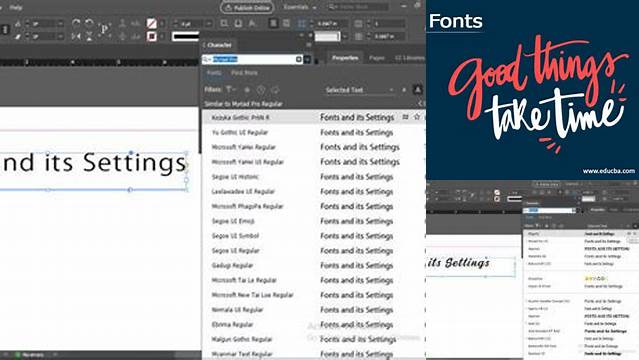This screenshot has height=360, width=639.
Task: Click the stroke color swatch
Action: (x=152, y=37)
